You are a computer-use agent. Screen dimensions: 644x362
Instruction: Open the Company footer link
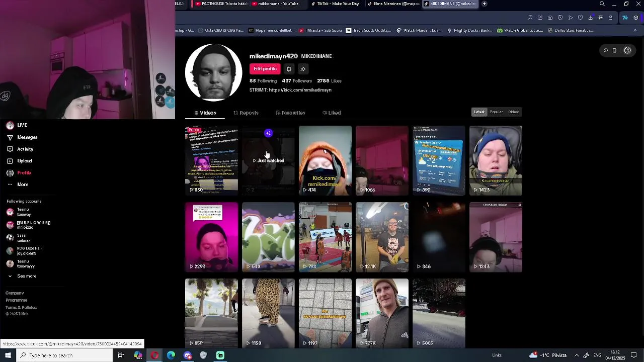coord(15,293)
